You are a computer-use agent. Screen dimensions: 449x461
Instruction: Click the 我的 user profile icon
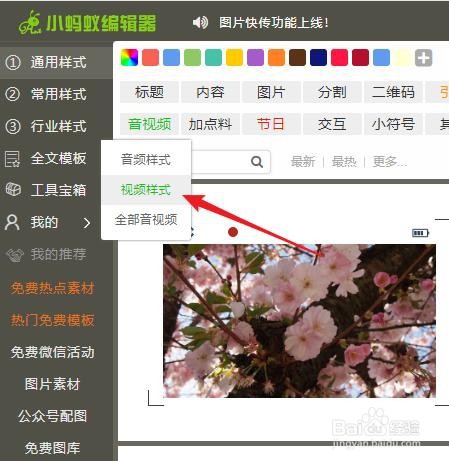(12, 222)
